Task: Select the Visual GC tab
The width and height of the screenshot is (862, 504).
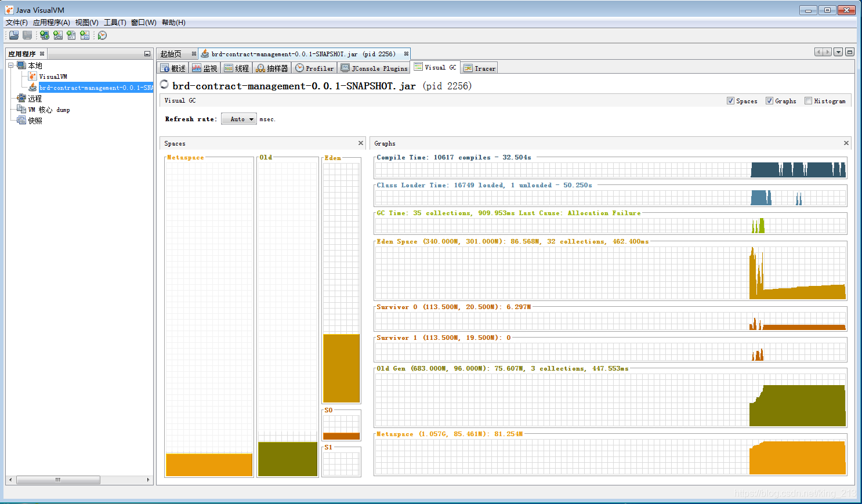Action: point(435,67)
